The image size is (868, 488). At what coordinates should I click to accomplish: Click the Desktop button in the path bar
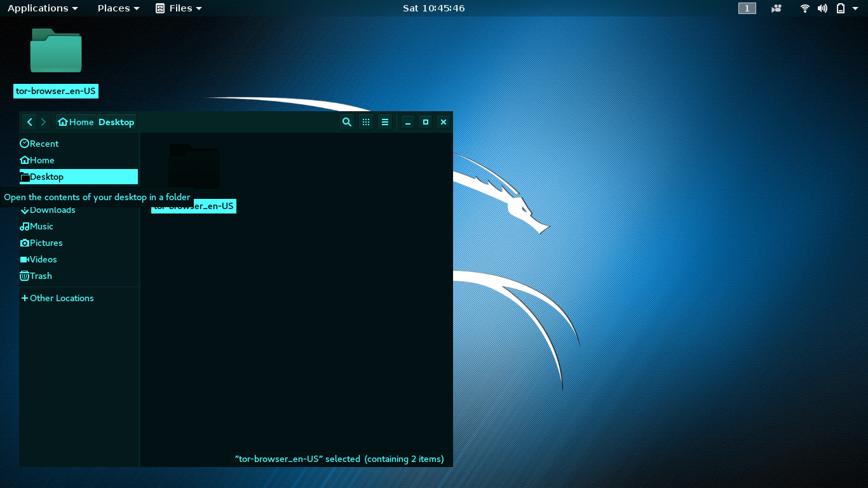116,122
